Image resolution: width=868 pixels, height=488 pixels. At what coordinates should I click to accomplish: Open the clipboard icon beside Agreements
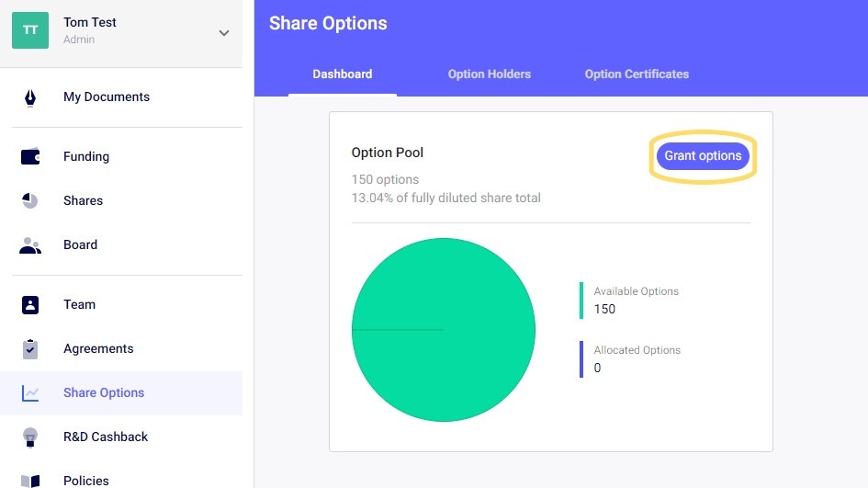click(30, 349)
